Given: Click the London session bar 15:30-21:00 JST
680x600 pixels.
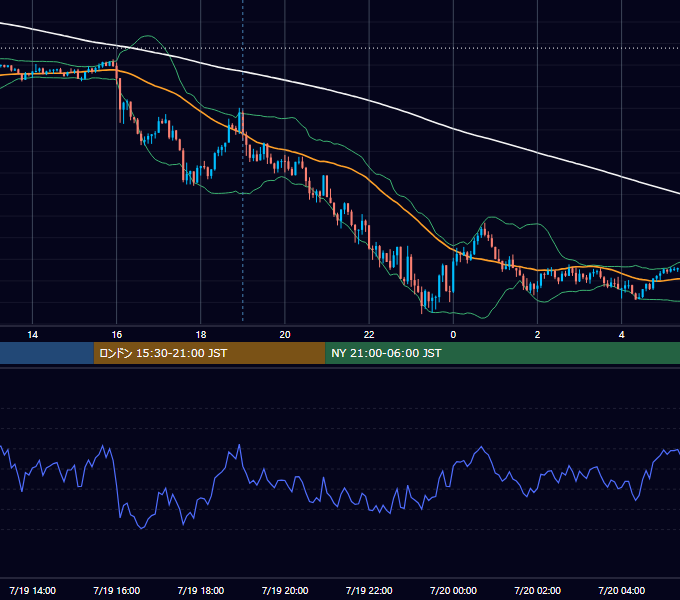Looking at the screenshot, I should [209, 353].
